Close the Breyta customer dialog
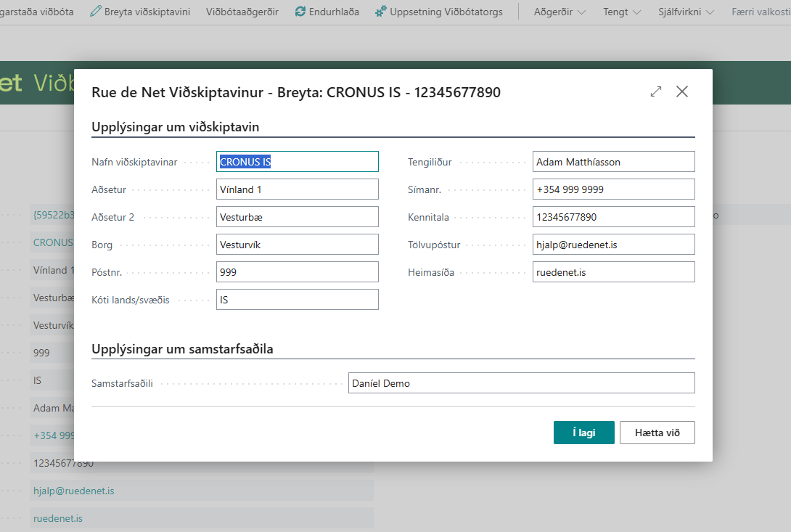The image size is (791, 532). (682, 91)
